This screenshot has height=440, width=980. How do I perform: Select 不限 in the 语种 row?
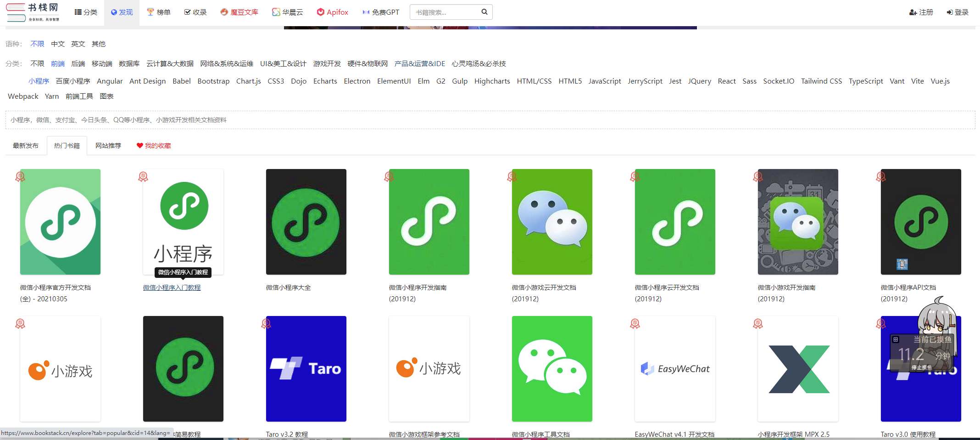point(37,44)
